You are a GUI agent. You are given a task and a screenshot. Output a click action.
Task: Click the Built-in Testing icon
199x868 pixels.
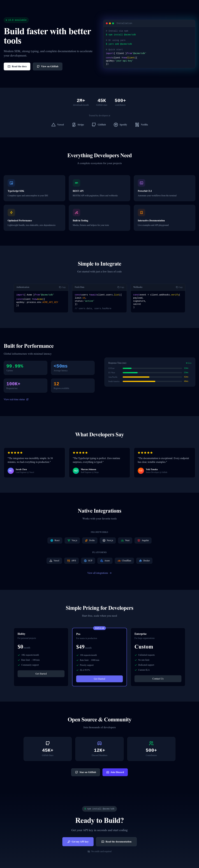(x=76, y=213)
